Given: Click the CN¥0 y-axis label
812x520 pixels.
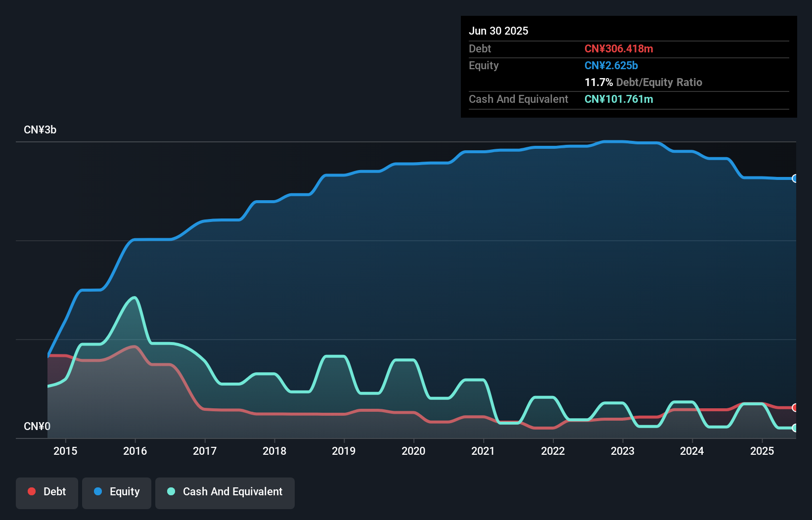Looking at the screenshot, I should pos(37,426).
